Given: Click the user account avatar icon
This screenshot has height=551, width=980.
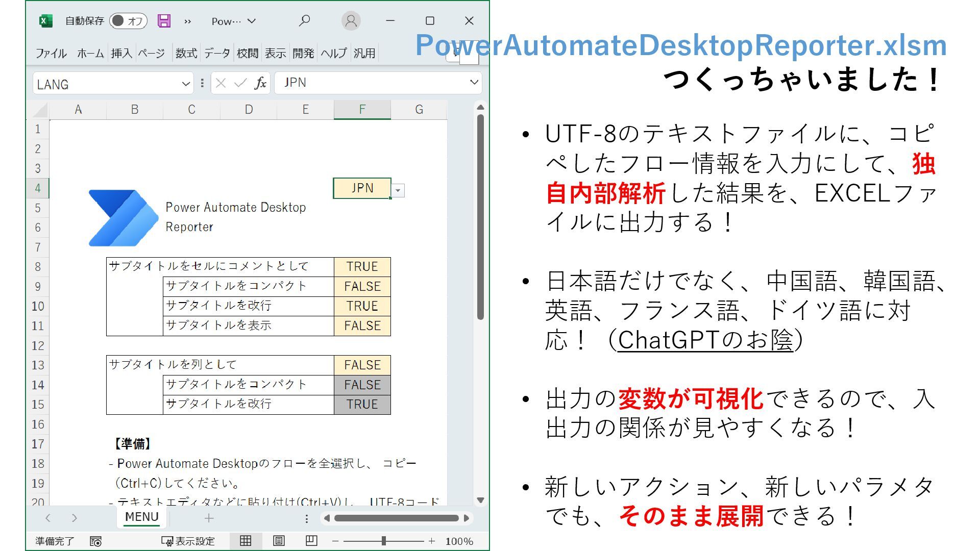Looking at the screenshot, I should click(351, 21).
